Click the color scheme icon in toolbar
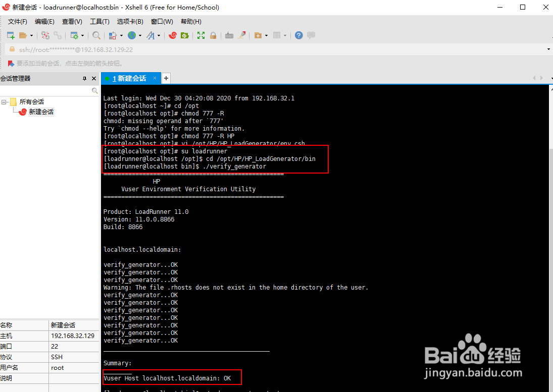 (113, 35)
